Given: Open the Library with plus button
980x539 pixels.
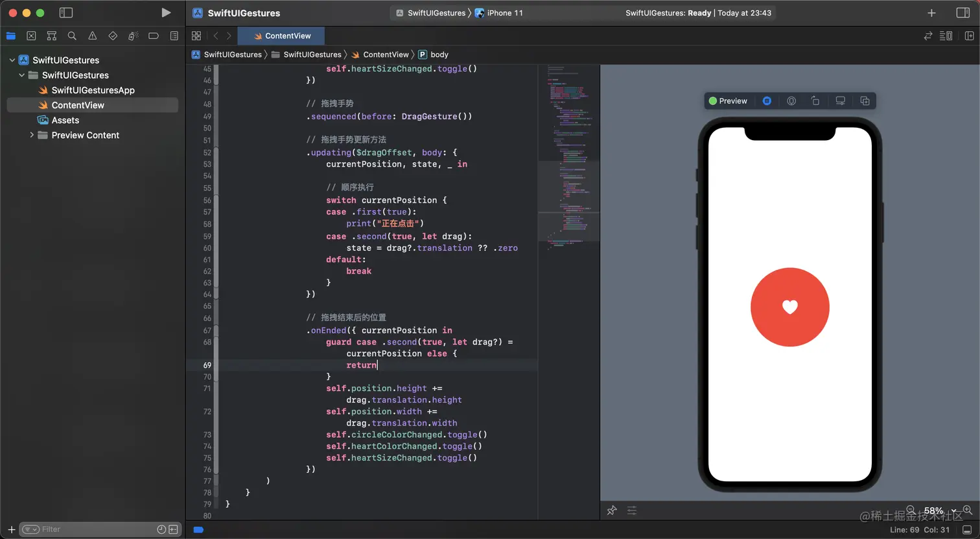Looking at the screenshot, I should (931, 13).
